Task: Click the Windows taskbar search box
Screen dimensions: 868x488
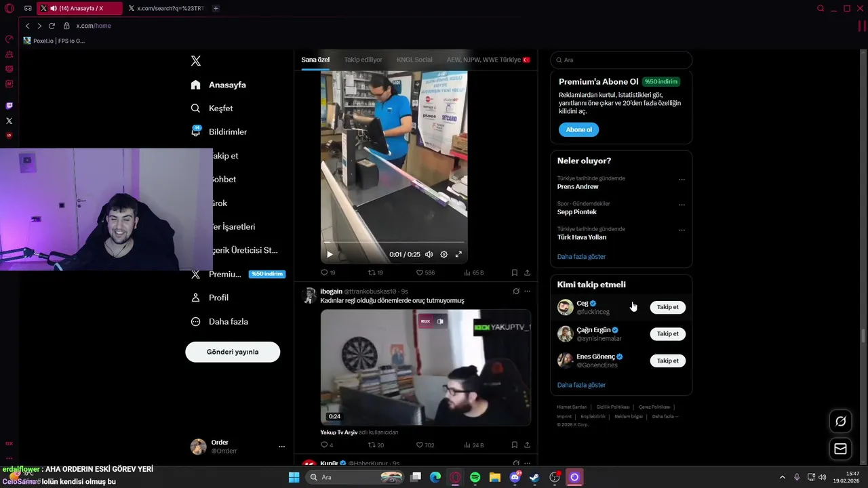Action: [x=353, y=477]
